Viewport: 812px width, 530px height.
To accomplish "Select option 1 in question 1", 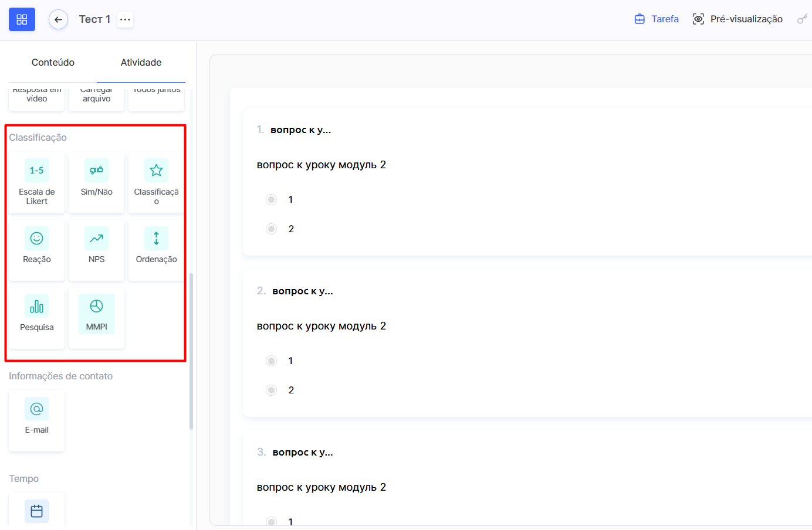I will coord(271,199).
